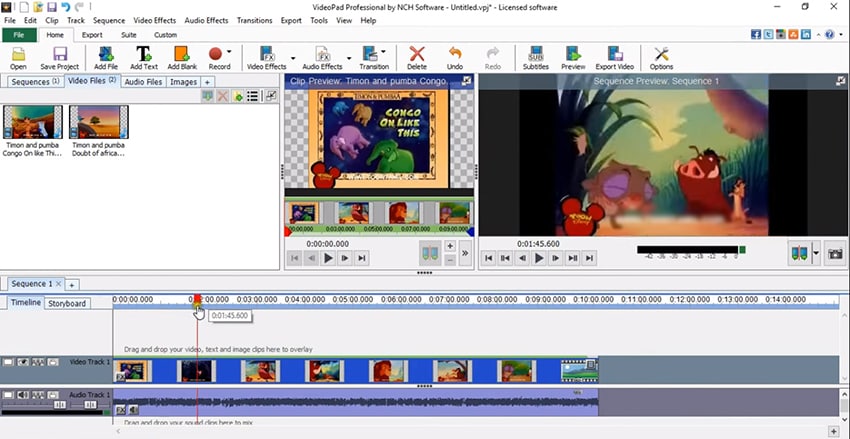Open a project with the Open toolbar icon
850x439 pixels.
tap(18, 58)
